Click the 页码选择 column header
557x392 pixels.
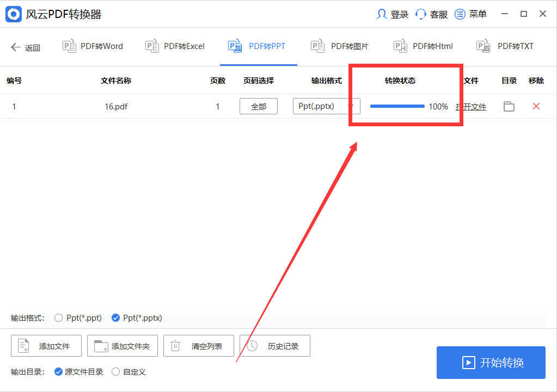259,81
